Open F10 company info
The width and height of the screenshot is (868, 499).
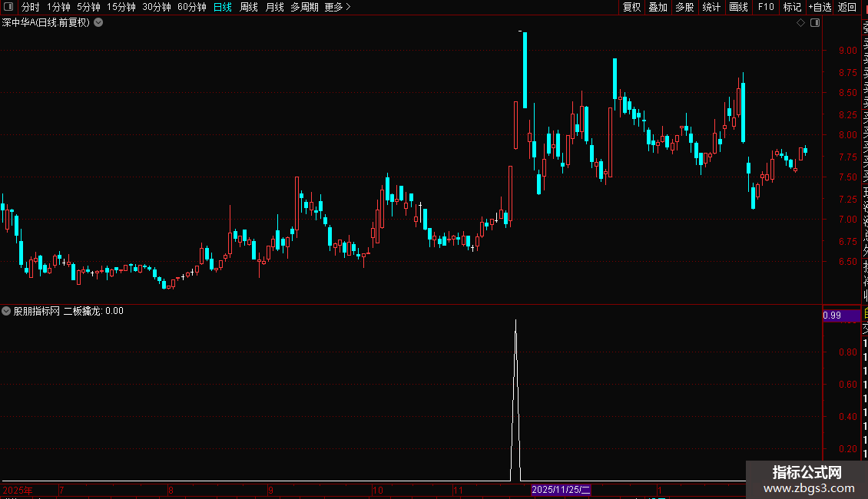(x=766, y=7)
